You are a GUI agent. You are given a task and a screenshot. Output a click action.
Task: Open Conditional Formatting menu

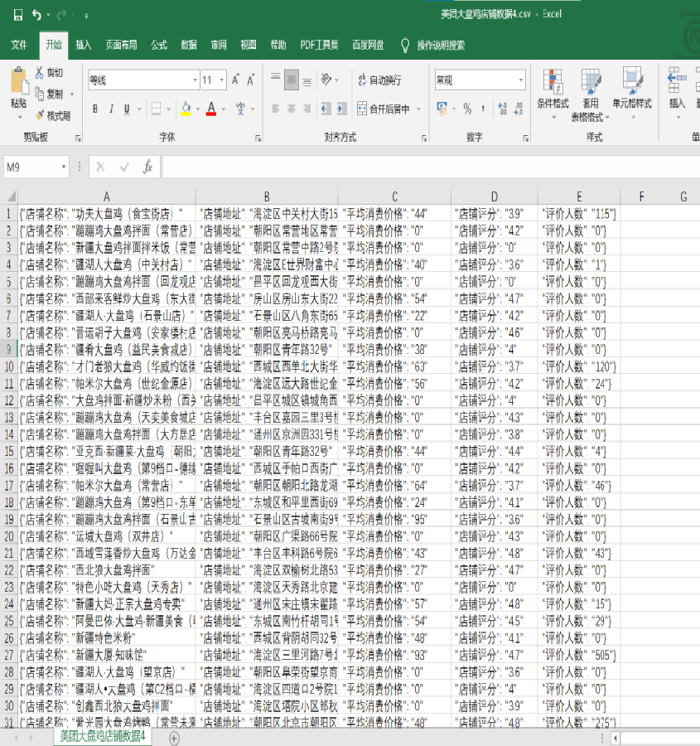tap(553, 94)
